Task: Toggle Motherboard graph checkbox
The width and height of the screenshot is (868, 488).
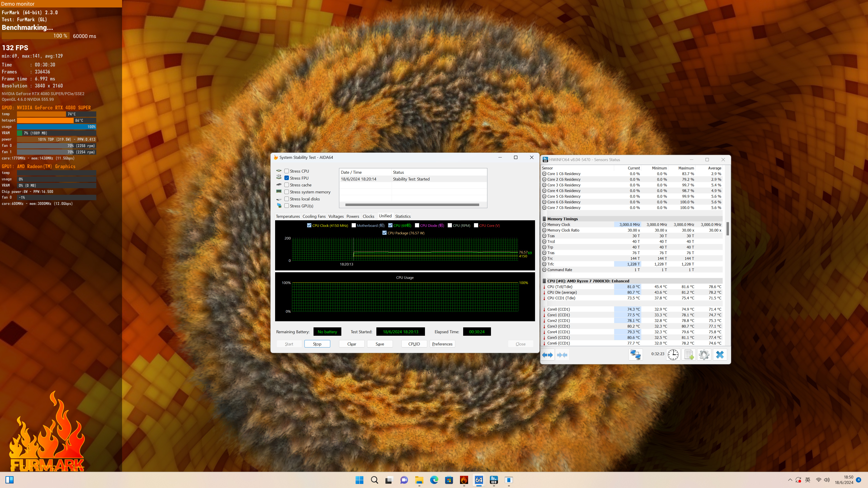Action: point(354,225)
